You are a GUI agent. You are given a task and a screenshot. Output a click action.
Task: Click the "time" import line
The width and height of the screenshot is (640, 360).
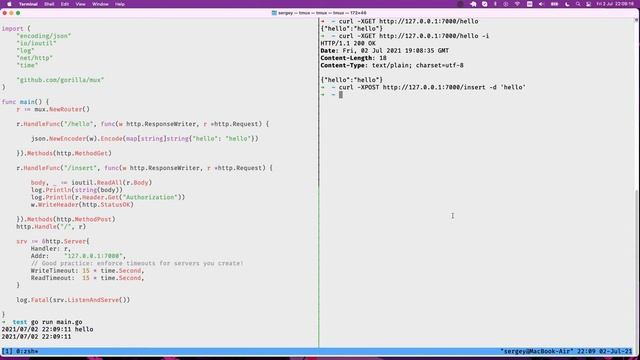click(x=27, y=65)
